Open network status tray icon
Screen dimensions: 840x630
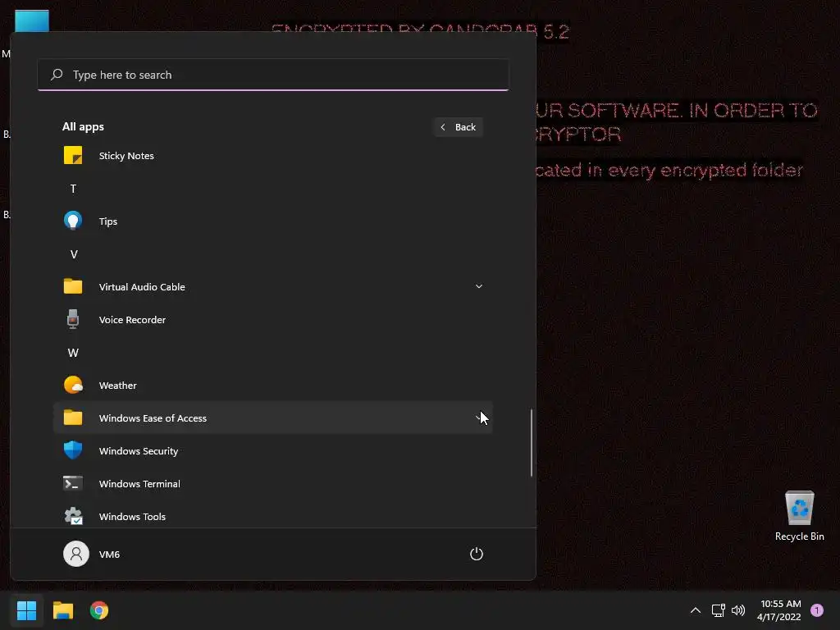coord(718,610)
